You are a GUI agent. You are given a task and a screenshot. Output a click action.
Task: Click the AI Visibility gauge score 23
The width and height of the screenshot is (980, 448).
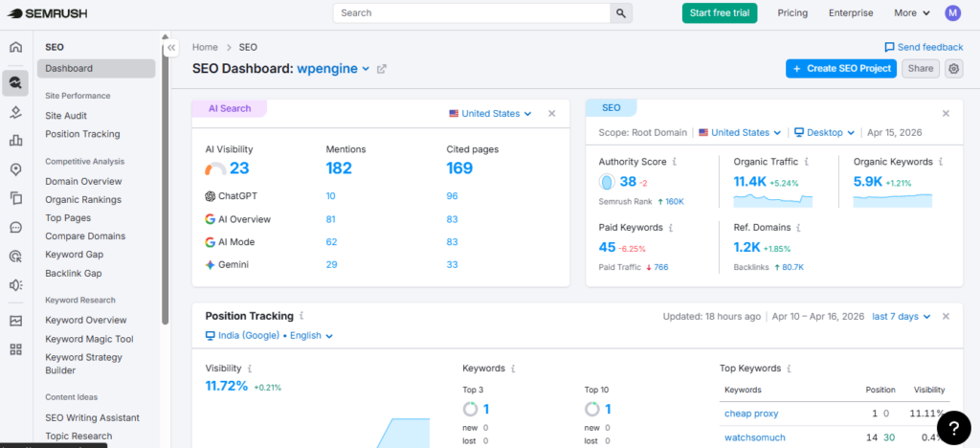[x=227, y=168]
